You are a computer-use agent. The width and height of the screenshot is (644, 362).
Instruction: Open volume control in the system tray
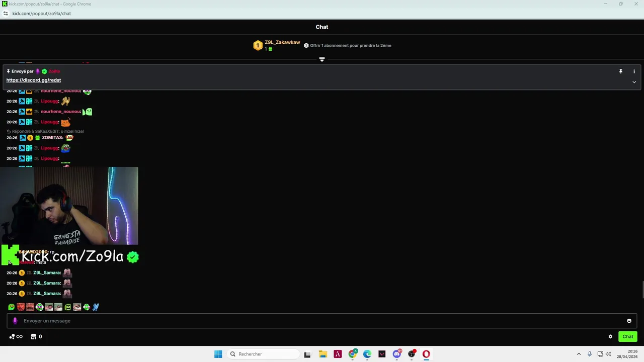608,354
